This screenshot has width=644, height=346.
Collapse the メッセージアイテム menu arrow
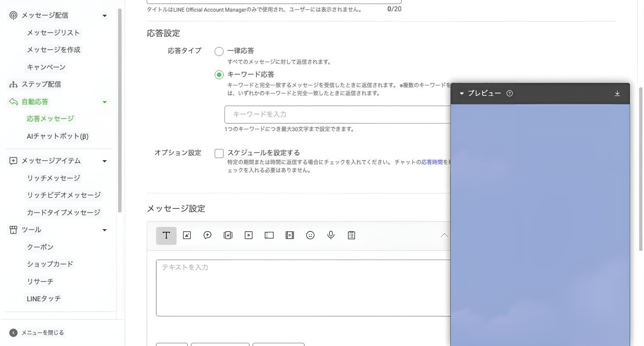[x=105, y=161]
